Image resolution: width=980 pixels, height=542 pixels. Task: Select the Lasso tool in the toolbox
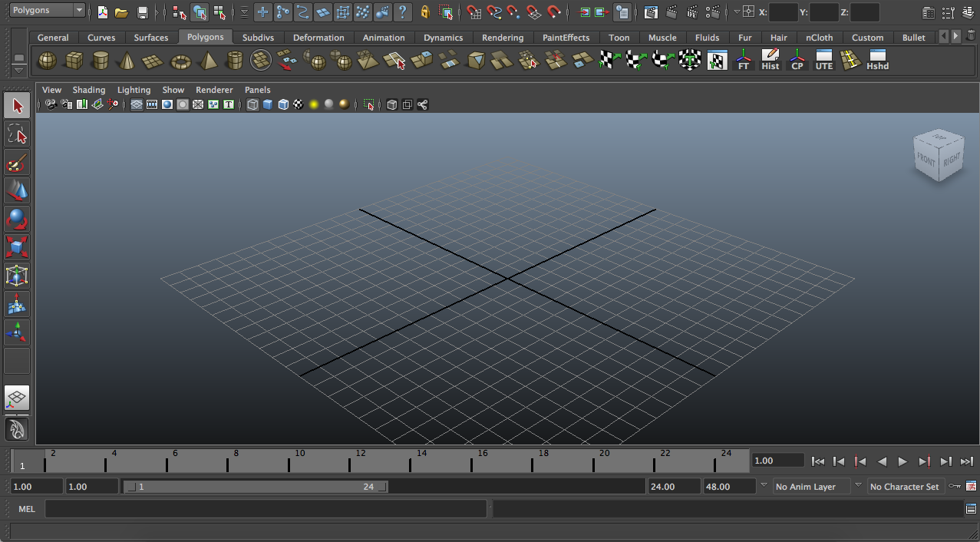point(17,134)
